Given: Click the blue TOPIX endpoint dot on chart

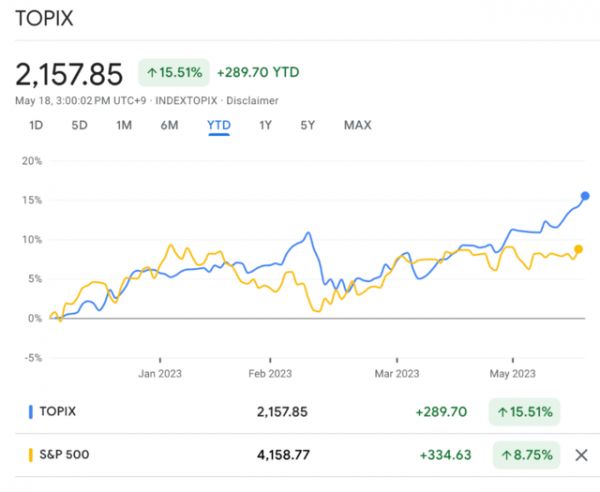Looking at the screenshot, I should (x=585, y=196).
